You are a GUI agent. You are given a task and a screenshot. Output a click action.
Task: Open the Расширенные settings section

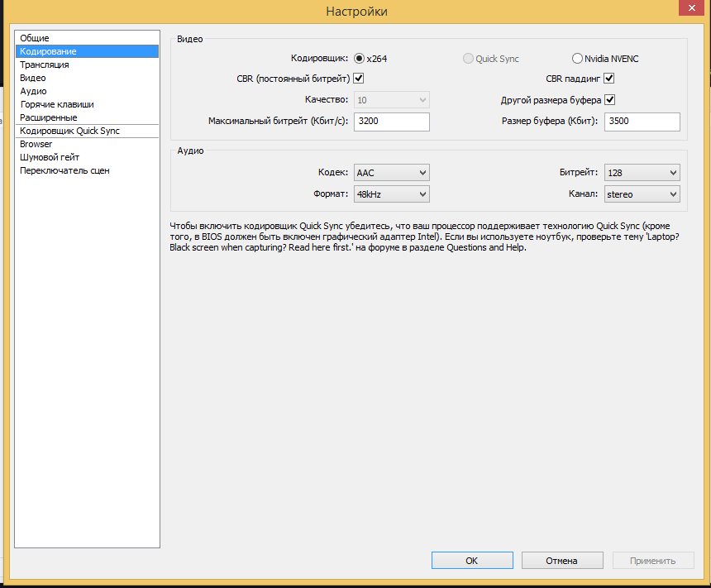46,117
